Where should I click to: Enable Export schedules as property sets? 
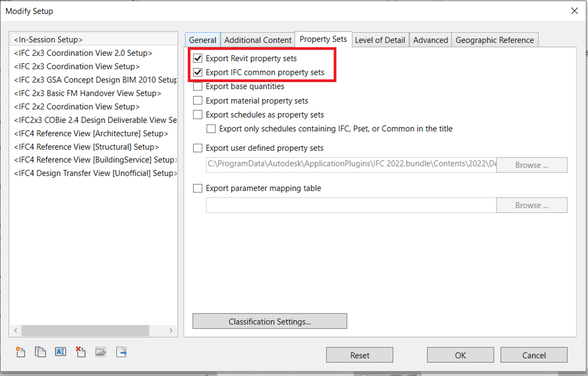pyautogui.click(x=198, y=115)
